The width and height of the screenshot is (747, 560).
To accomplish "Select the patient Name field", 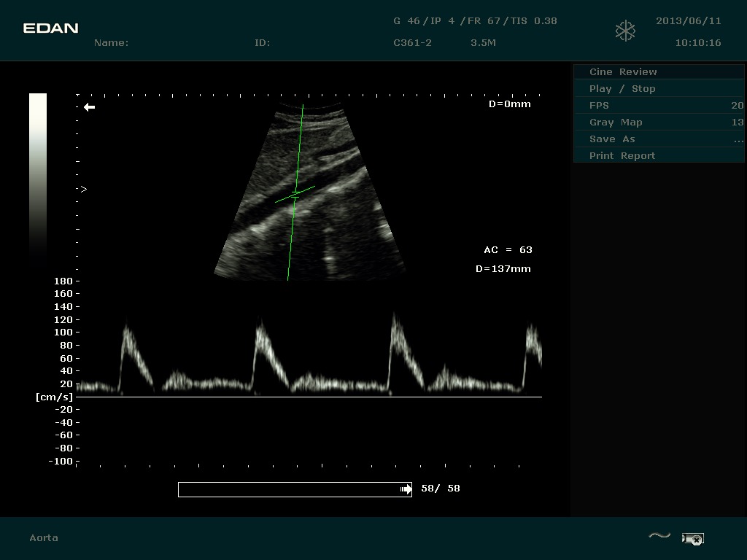I will tap(112, 43).
